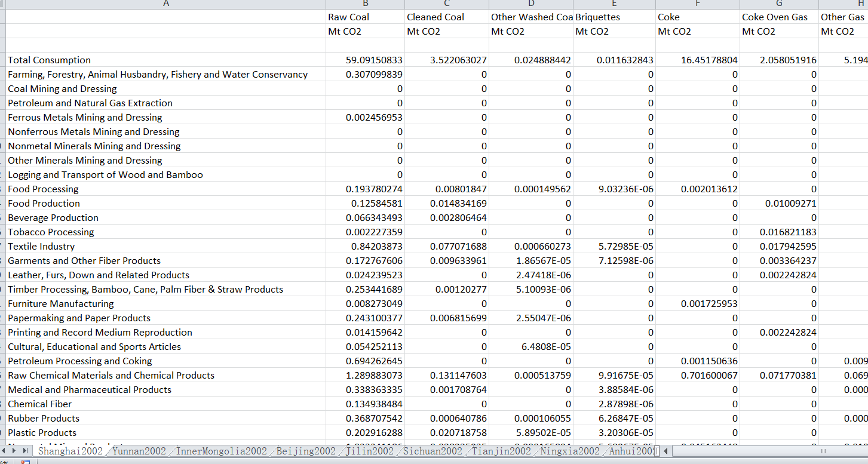Select the cell showing 9.03236E-06
Screen dimensions: 868x464
pos(615,189)
